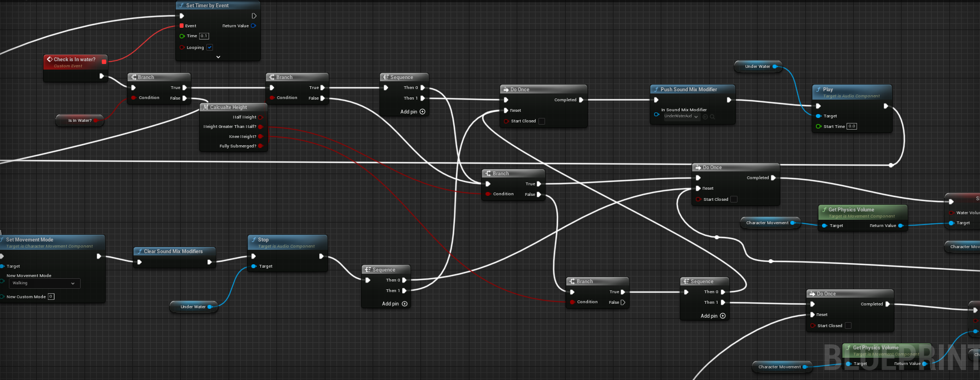This screenshot has width=980, height=380.
Task: Click the Fully Submerged? output pin on Calculate Height
Action: point(260,146)
